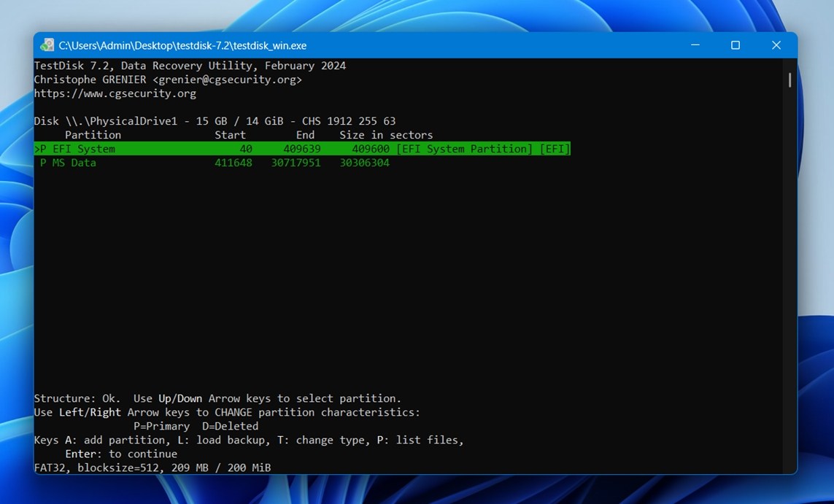Click the Size in sectors column header
Screen dimensions: 834x504
[386, 134]
